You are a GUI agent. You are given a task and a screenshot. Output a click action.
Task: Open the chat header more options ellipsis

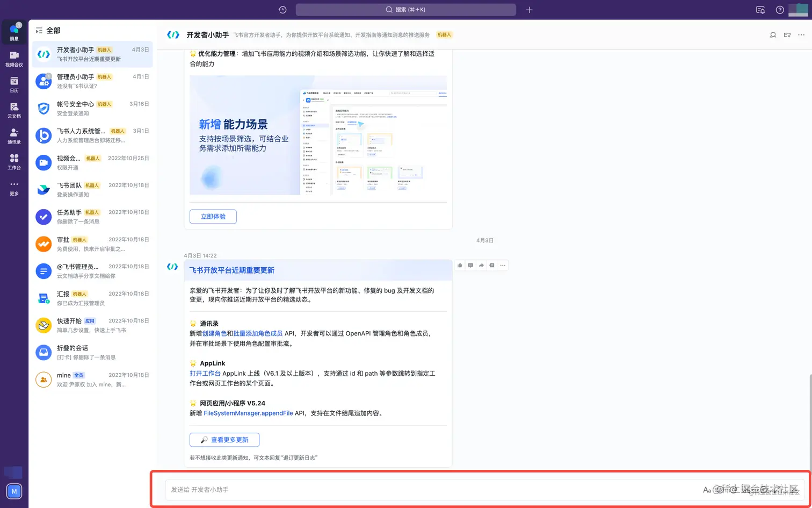[801, 35]
